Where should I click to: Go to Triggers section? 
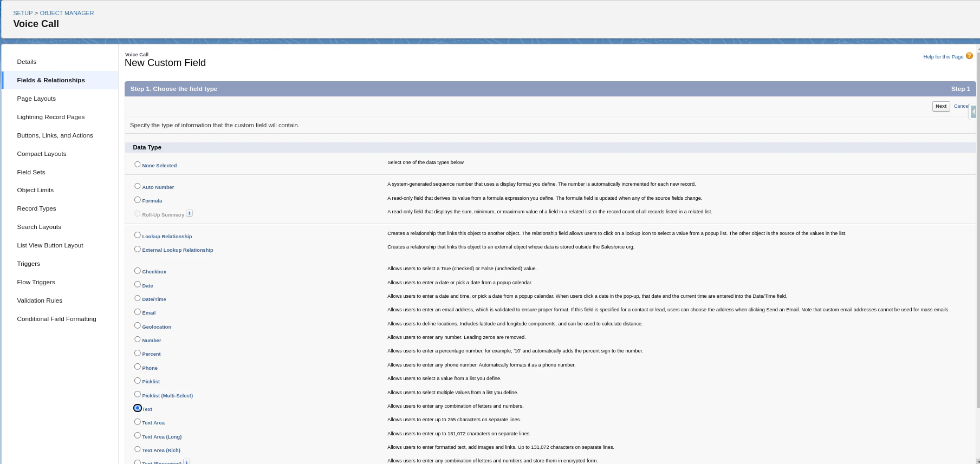coord(60,264)
